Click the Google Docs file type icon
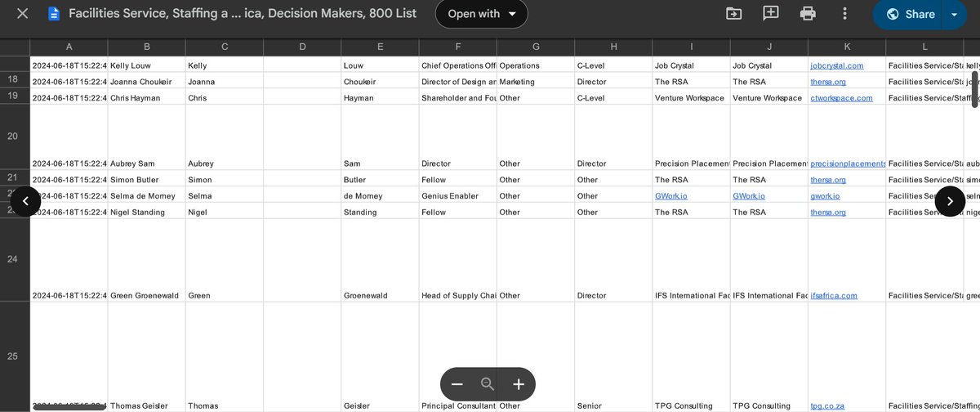The height and width of the screenshot is (412, 980). 54,14
